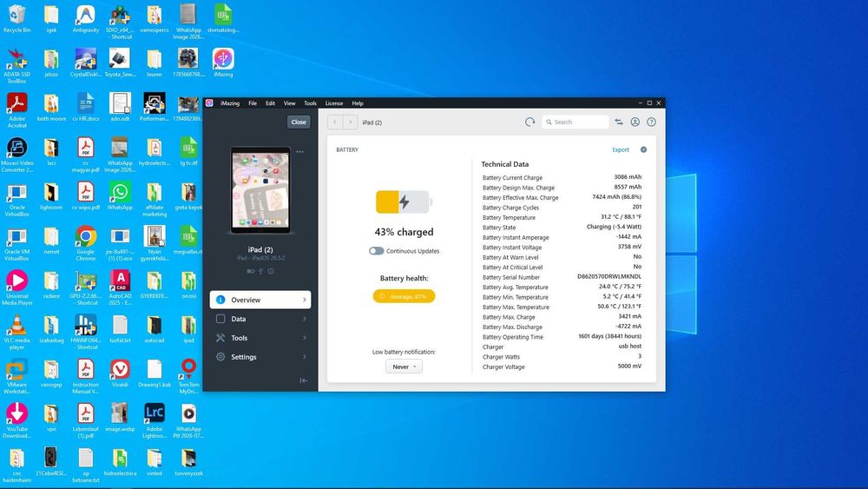Click the iMazing logo in title bar
The height and width of the screenshot is (489, 868).
click(209, 103)
